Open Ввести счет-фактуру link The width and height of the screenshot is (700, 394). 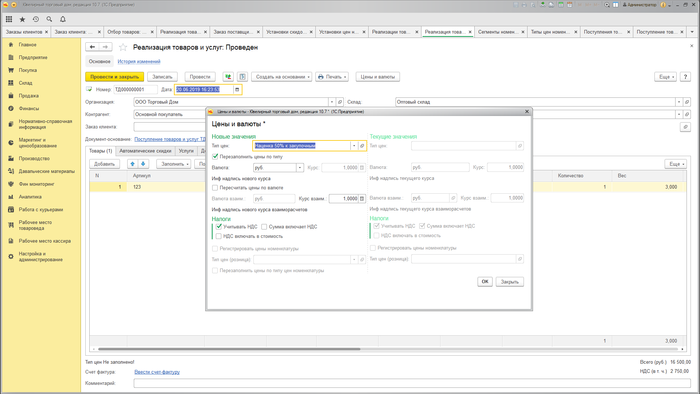click(x=157, y=372)
